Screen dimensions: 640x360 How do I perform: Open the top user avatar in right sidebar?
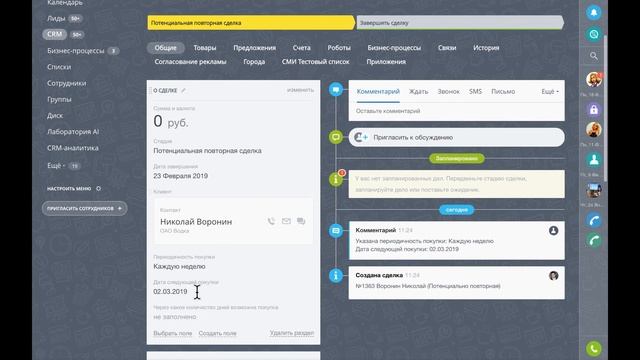click(593, 79)
